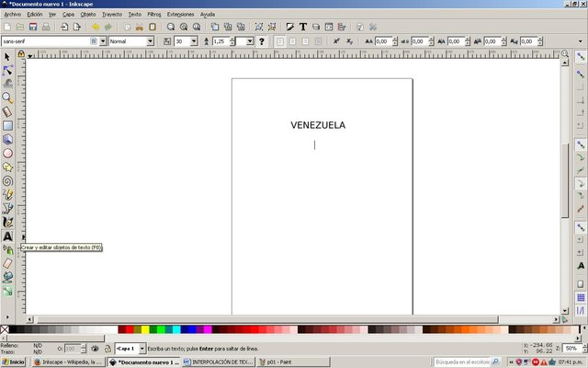Open the line spacing unit dropdown
Screen dimensions: 588x368
[x=250, y=41]
